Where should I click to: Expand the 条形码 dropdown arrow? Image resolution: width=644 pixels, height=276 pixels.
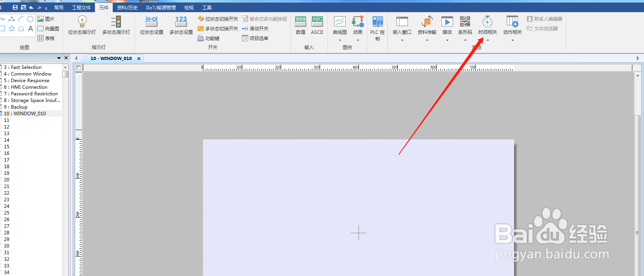[x=465, y=40]
